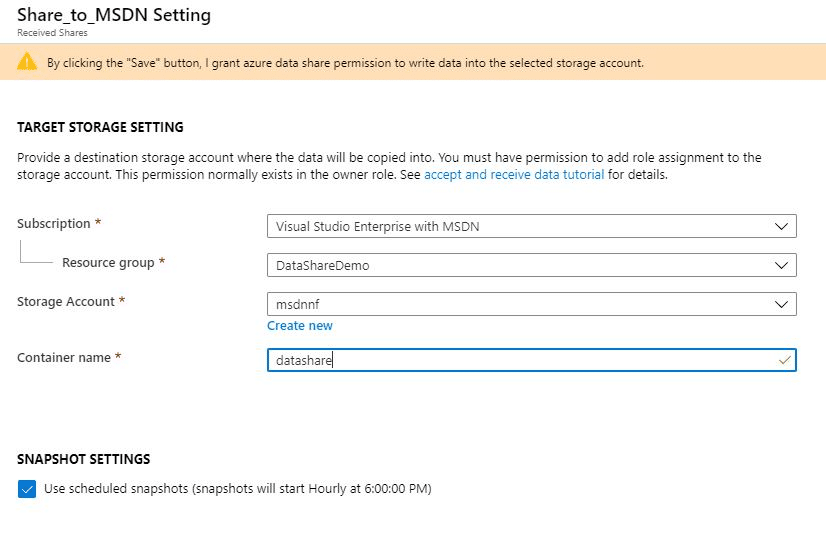This screenshot has width=826, height=540.
Task: Click the Subscription dropdown chevron arrow
Action: click(781, 227)
